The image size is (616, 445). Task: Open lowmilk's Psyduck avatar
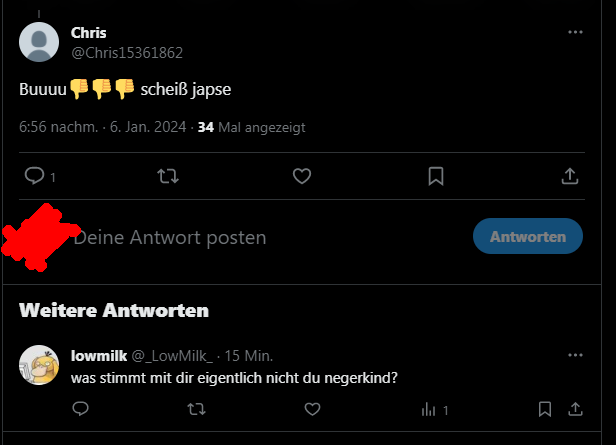[x=39, y=365]
